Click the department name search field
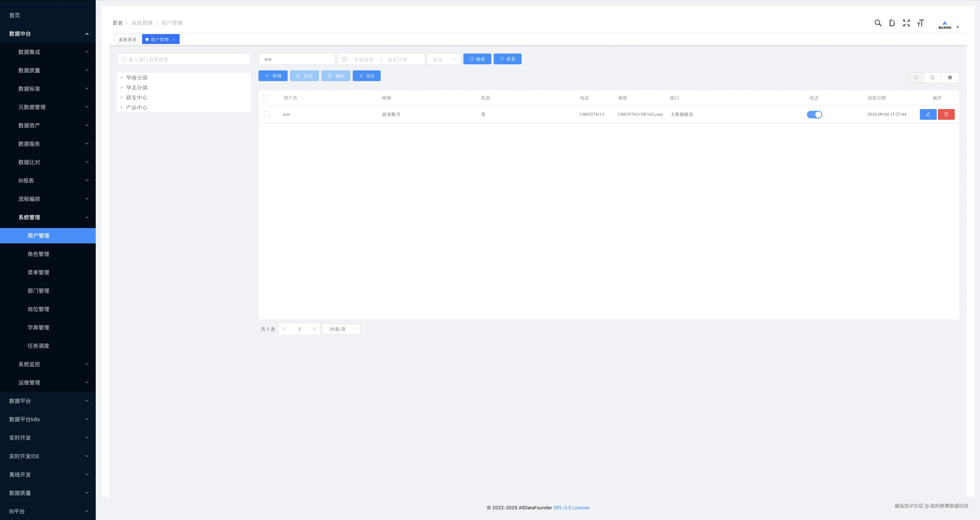 pyautogui.click(x=184, y=59)
